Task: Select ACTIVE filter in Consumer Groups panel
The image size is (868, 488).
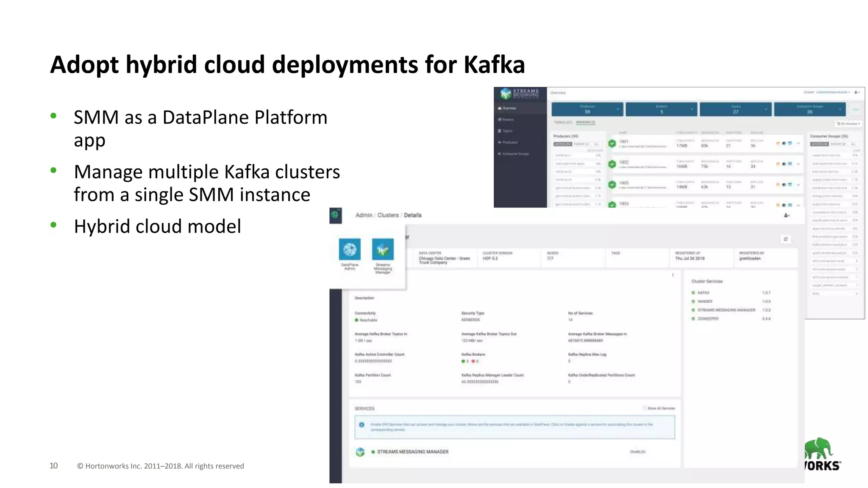Action: (x=819, y=144)
